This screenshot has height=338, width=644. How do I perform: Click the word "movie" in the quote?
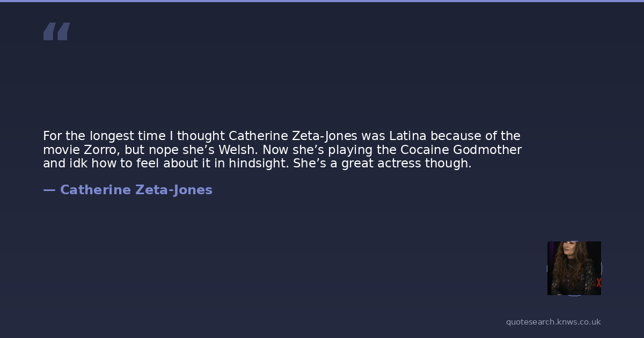point(61,150)
